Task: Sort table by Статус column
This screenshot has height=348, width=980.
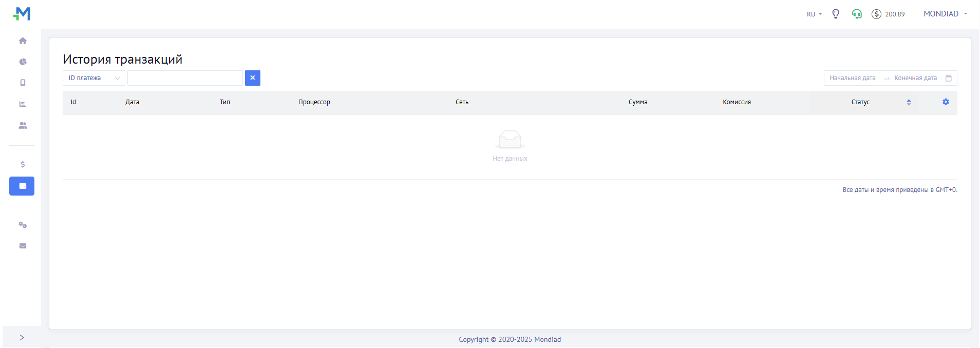Action: pyautogui.click(x=908, y=102)
